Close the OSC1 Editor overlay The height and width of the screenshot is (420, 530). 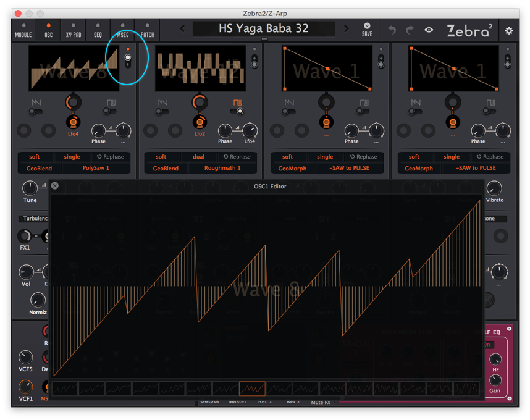click(x=55, y=185)
